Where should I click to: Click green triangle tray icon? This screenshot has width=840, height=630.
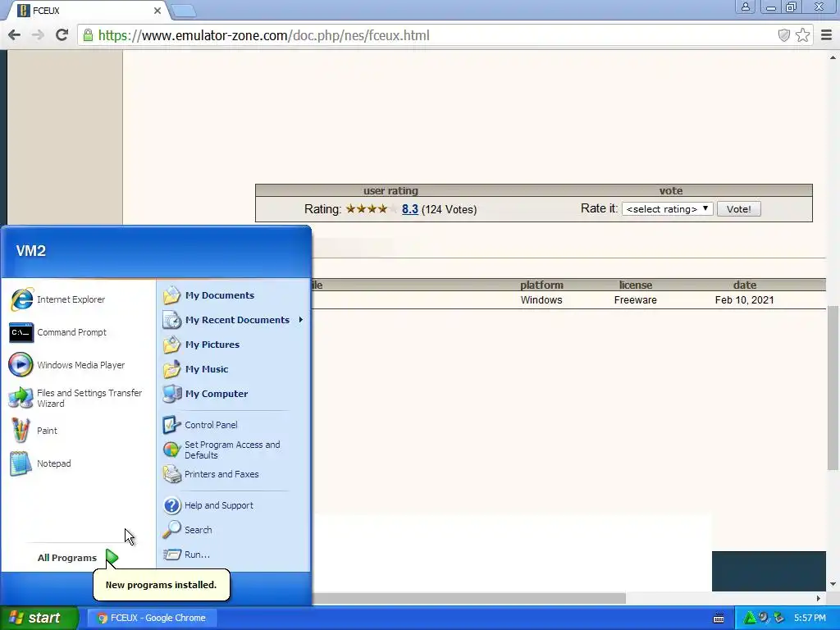click(x=749, y=618)
